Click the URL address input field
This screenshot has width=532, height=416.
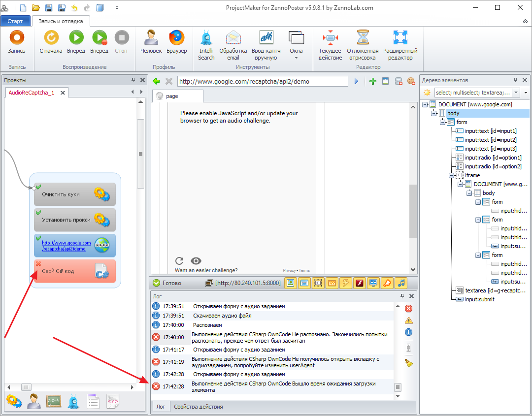point(263,81)
